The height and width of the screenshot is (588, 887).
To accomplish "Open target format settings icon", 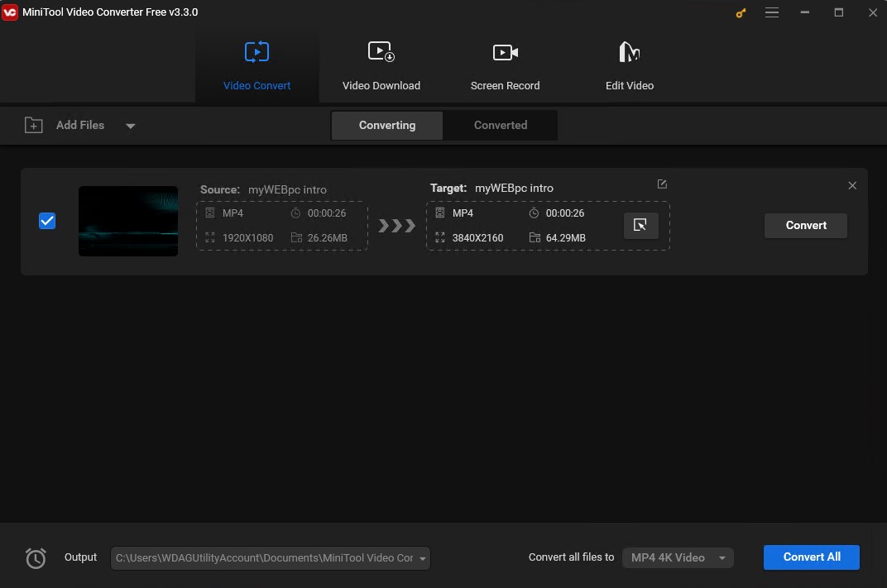I will 640,226.
